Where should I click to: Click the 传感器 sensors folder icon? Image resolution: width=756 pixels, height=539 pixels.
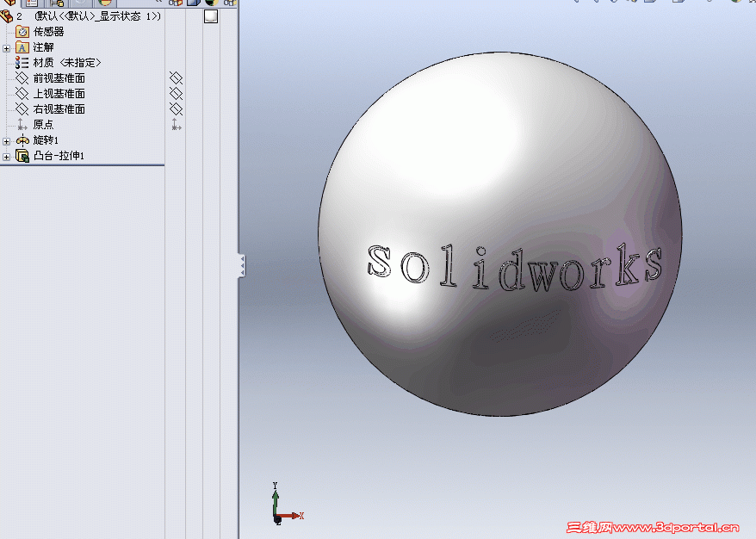click(x=22, y=32)
